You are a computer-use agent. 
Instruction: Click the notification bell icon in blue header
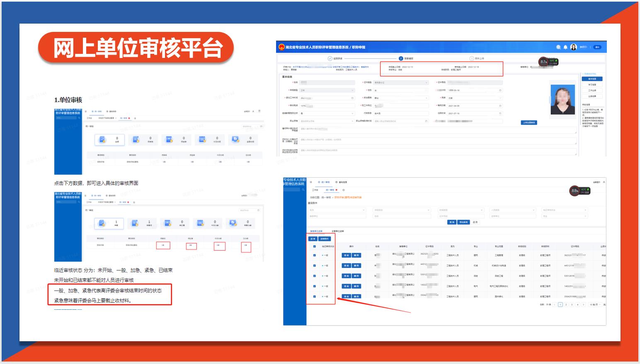tap(565, 47)
